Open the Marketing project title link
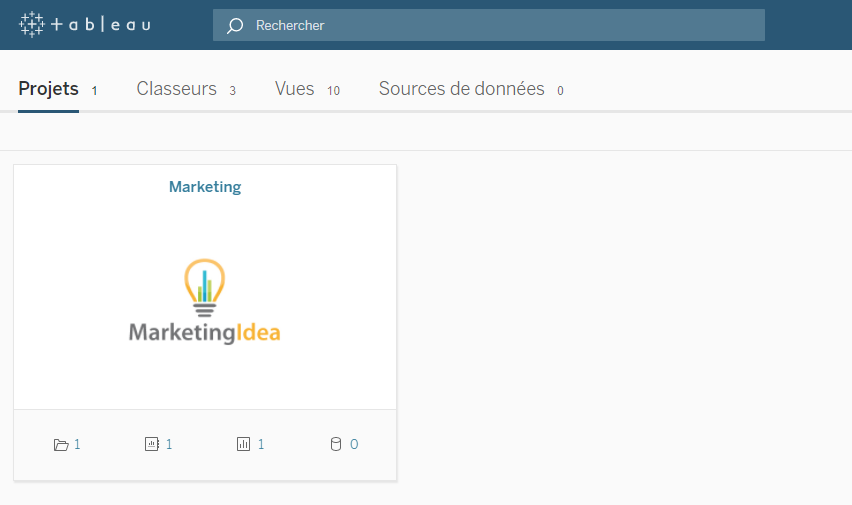The height and width of the screenshot is (505, 852). coord(205,187)
